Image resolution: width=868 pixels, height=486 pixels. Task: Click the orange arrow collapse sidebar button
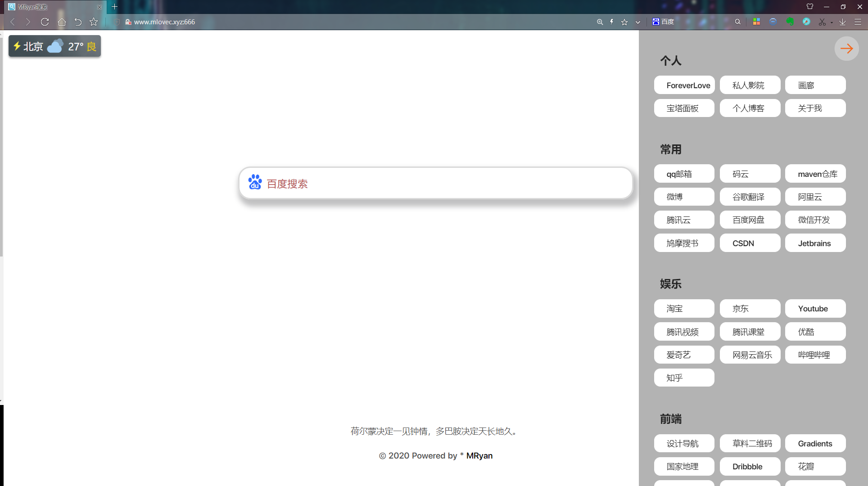pos(846,49)
